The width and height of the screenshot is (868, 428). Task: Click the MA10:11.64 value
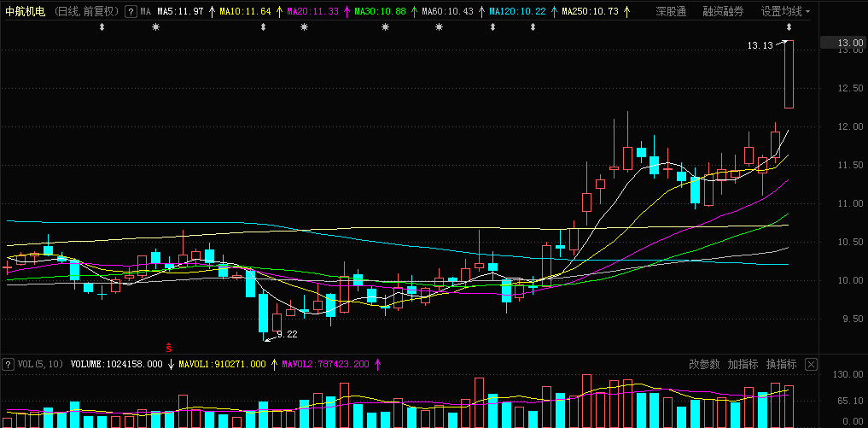pos(246,11)
